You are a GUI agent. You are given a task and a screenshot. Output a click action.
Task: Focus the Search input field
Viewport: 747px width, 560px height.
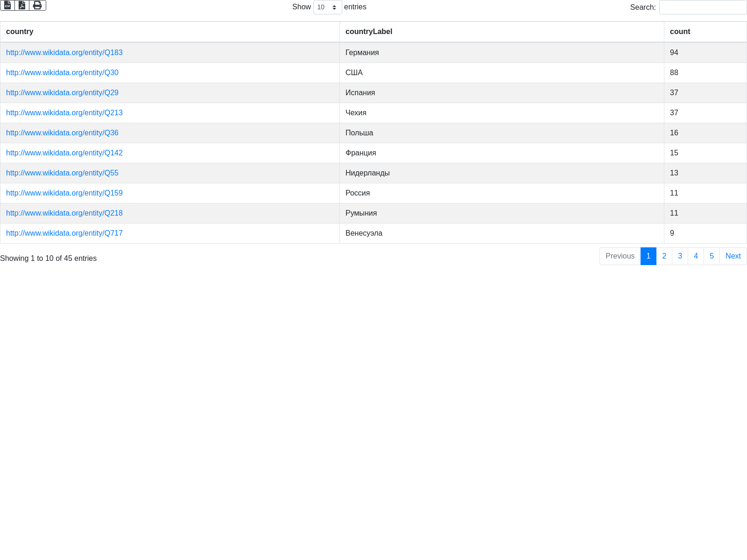703,7
